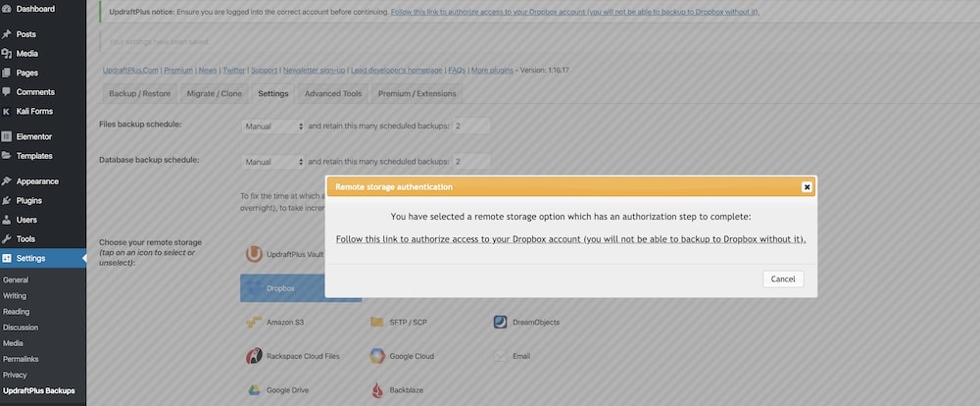Open Media item under Settings submenu
This screenshot has height=406, width=980.
13,343
